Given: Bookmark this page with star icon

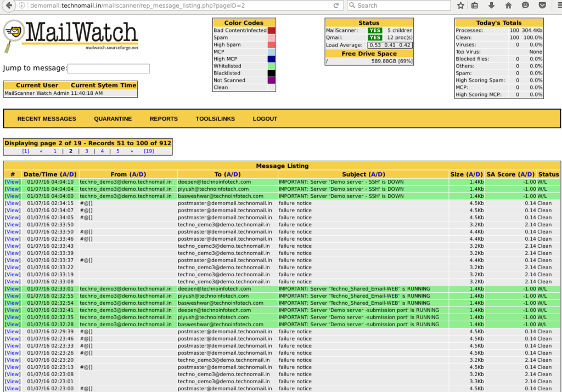Looking at the screenshot, I should click(x=460, y=5).
